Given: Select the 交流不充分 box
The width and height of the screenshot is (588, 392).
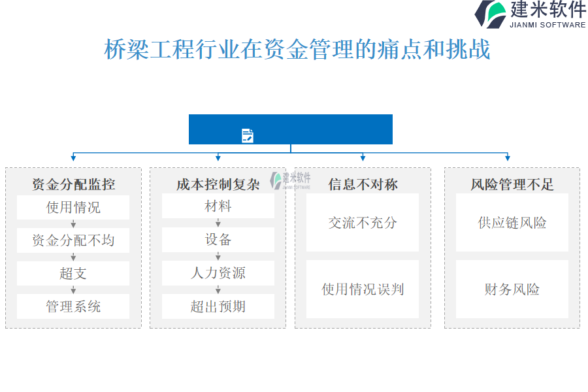Looking at the screenshot, I should point(363,222).
